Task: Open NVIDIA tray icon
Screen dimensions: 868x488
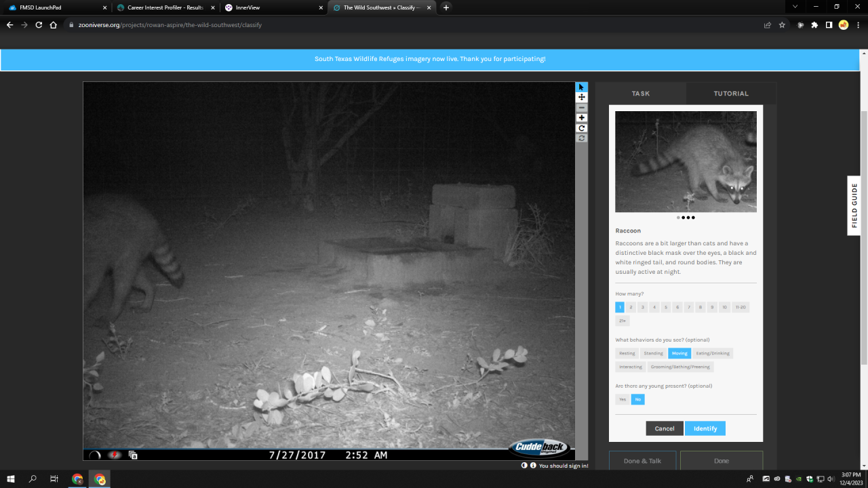Action: pyautogui.click(x=799, y=479)
